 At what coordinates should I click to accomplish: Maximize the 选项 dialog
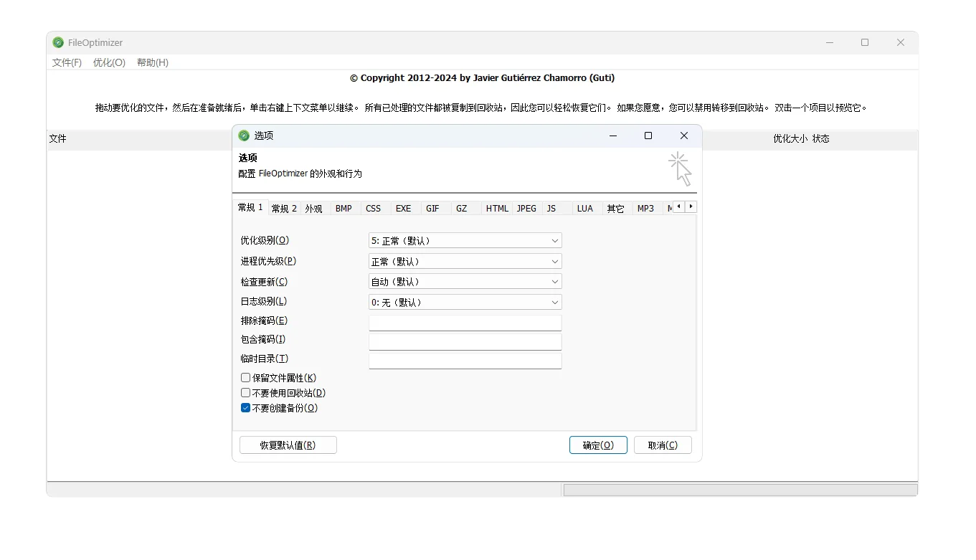point(648,136)
